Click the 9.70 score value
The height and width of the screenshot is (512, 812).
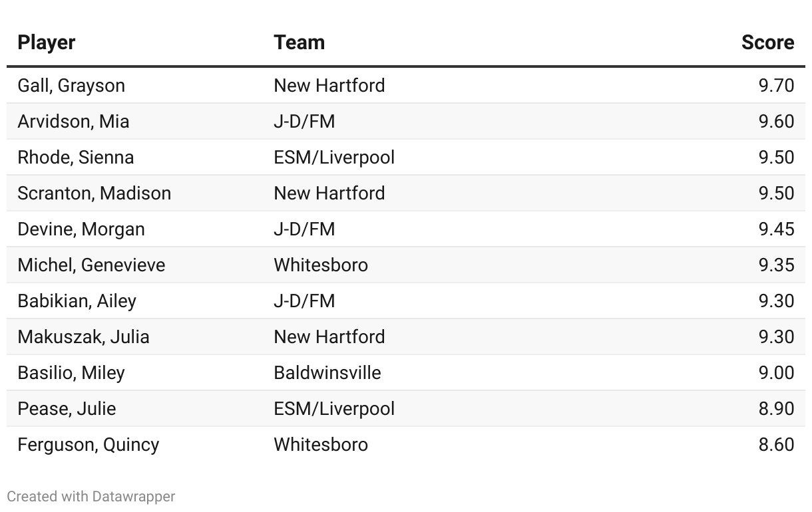click(776, 86)
